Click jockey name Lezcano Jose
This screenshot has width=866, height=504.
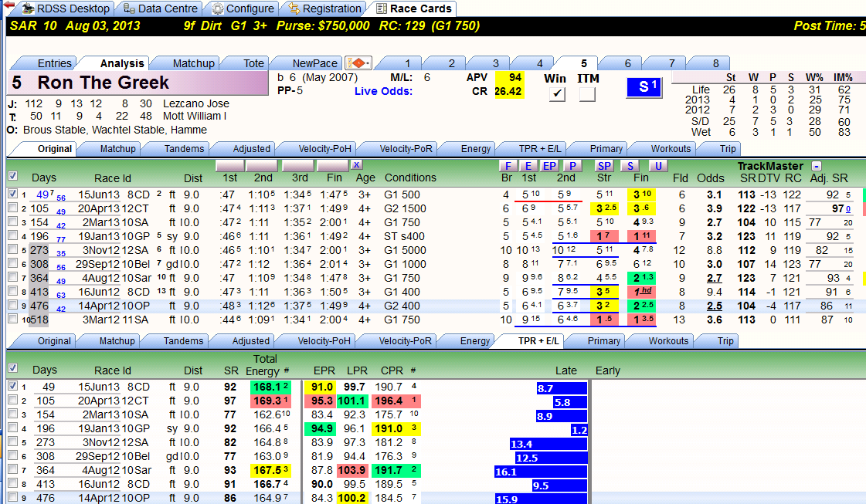pos(196,103)
